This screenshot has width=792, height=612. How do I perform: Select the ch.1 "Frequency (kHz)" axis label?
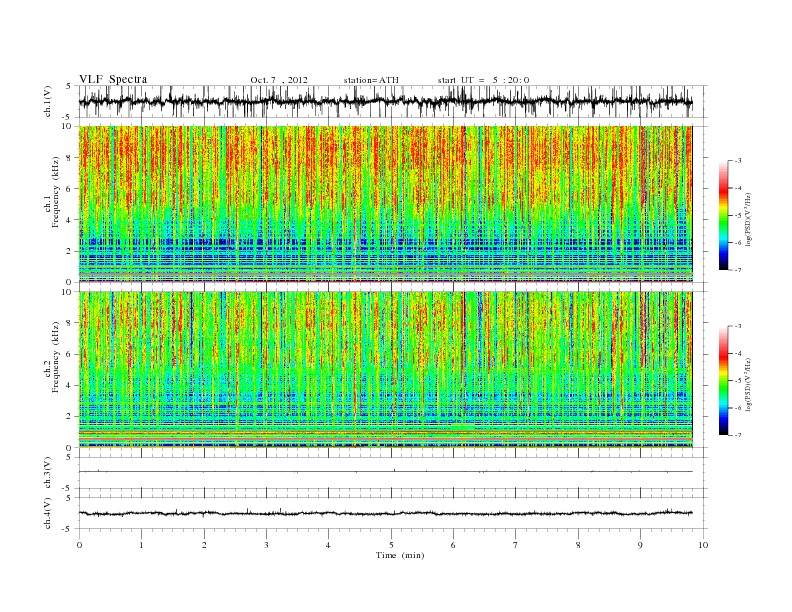(x=55, y=192)
